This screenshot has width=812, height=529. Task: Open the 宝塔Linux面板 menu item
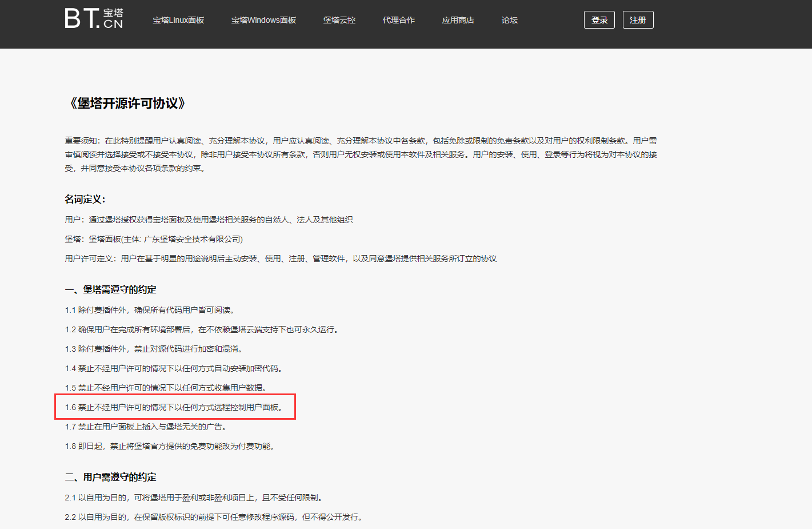[178, 20]
